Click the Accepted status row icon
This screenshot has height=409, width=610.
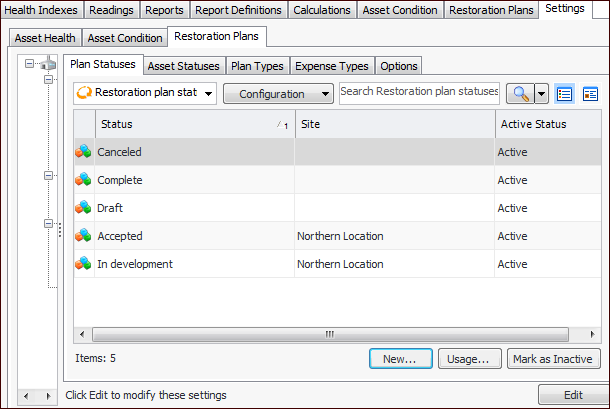coord(83,237)
